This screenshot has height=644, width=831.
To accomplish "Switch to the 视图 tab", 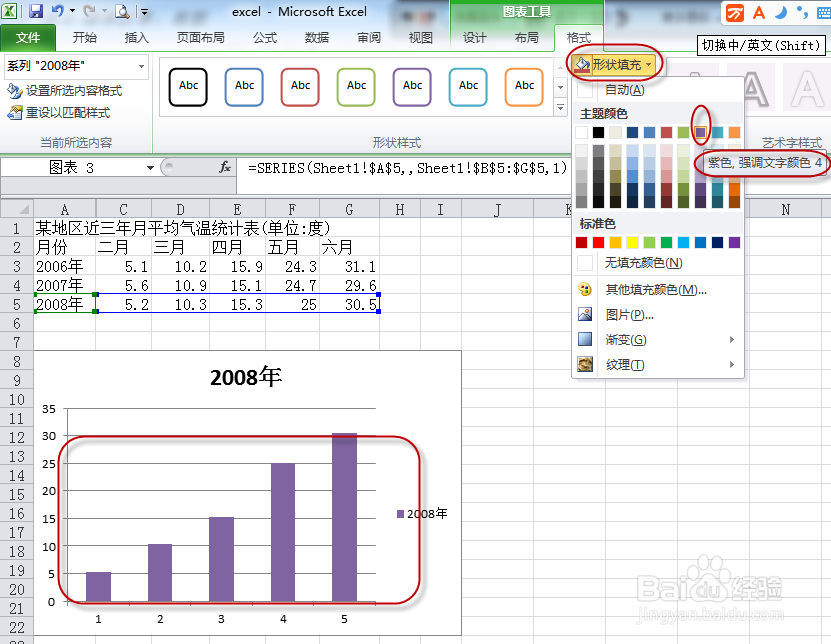I will (x=420, y=38).
